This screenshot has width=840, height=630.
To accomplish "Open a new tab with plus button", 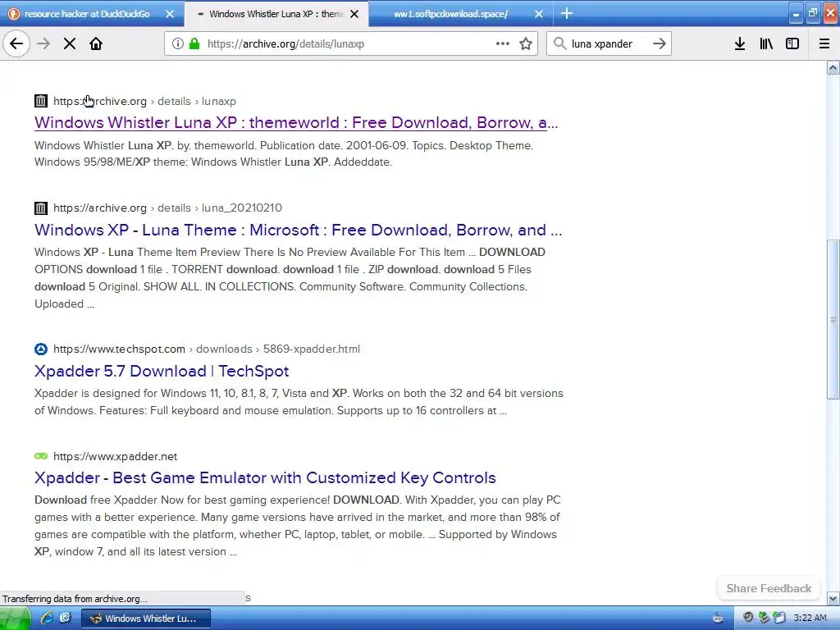I will [x=567, y=13].
